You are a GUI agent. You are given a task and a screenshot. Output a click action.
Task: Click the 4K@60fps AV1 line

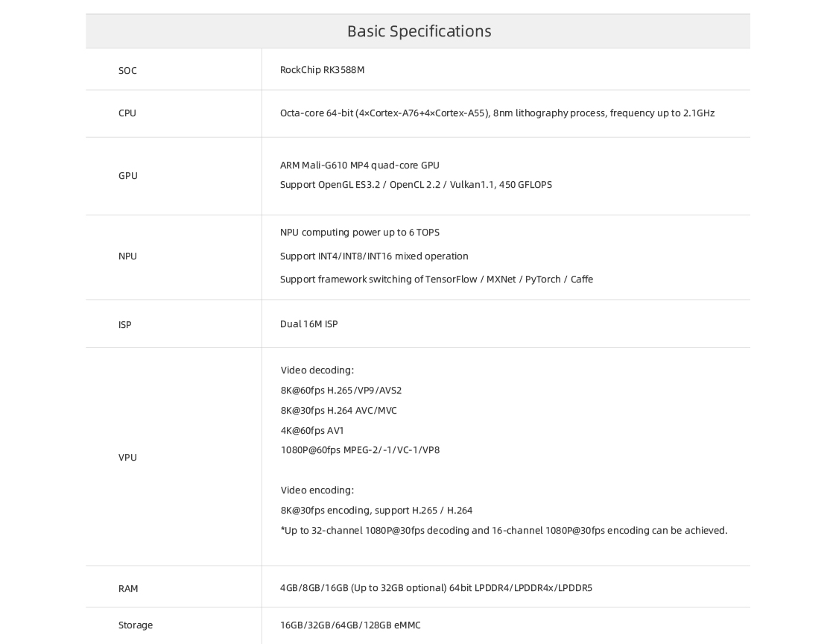coord(312,431)
